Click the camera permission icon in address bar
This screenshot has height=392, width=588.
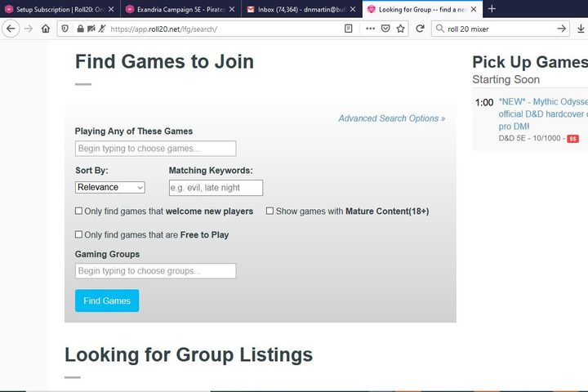pos(91,29)
